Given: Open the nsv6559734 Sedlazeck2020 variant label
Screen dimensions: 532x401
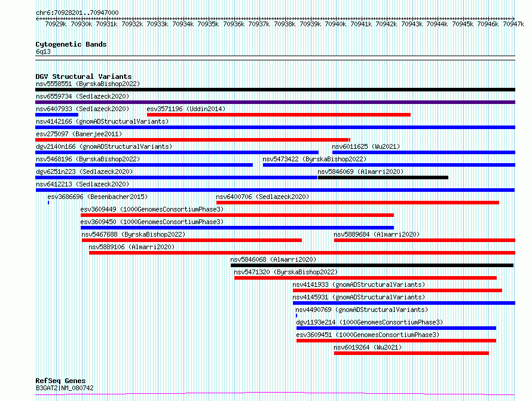Looking at the screenshot, I should [82, 96].
